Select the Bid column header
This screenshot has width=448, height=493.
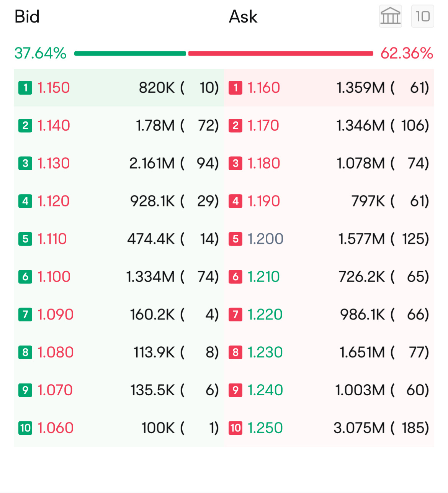click(27, 16)
